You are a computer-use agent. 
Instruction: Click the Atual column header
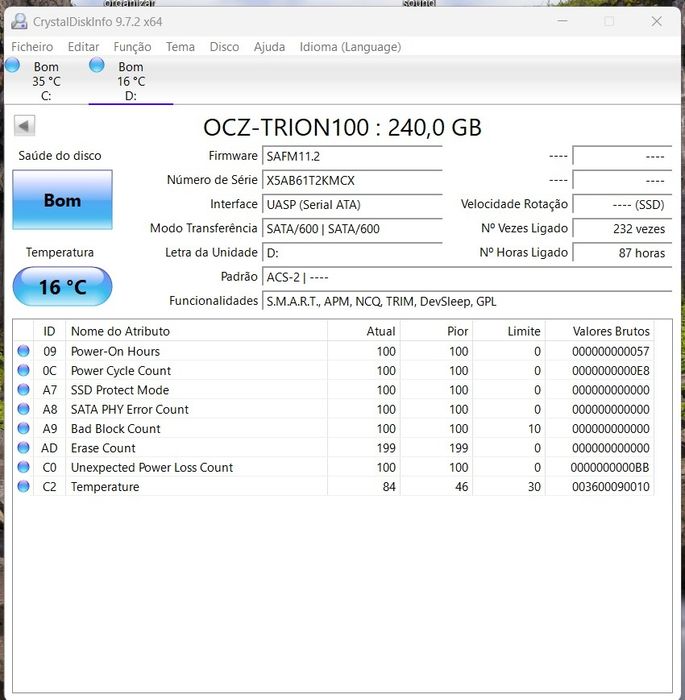click(364, 331)
